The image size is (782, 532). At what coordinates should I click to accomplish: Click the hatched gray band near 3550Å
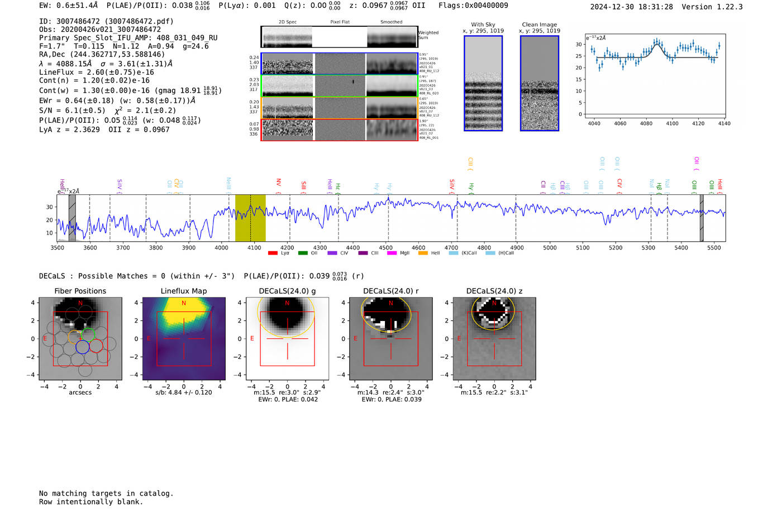[x=72, y=218]
